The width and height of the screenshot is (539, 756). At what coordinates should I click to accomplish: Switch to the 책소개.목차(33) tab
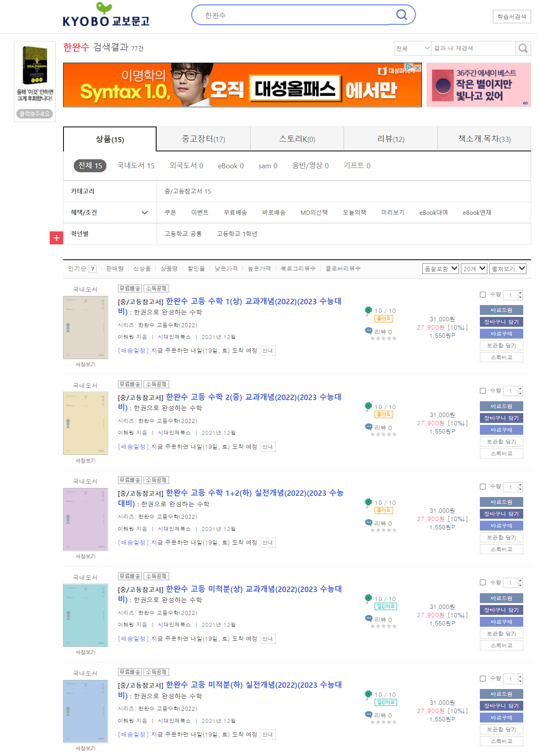484,139
